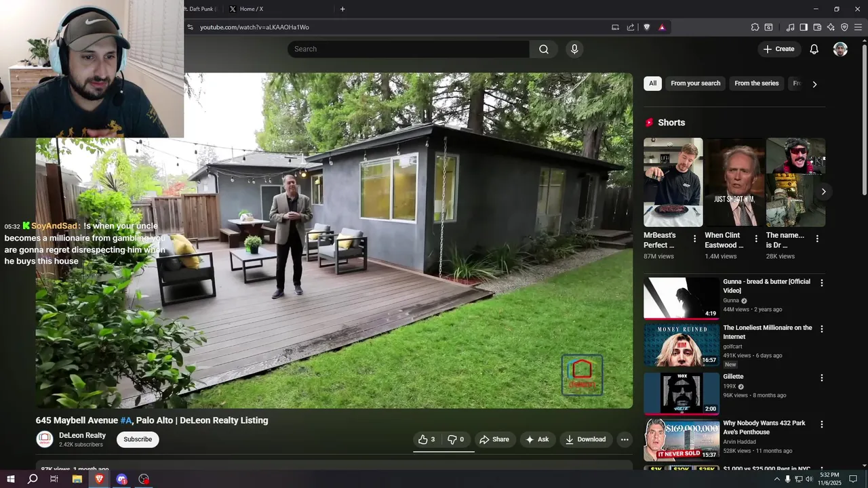Click the Brave Rewards triangle icon
This screenshot has width=868, height=488.
(x=662, y=27)
